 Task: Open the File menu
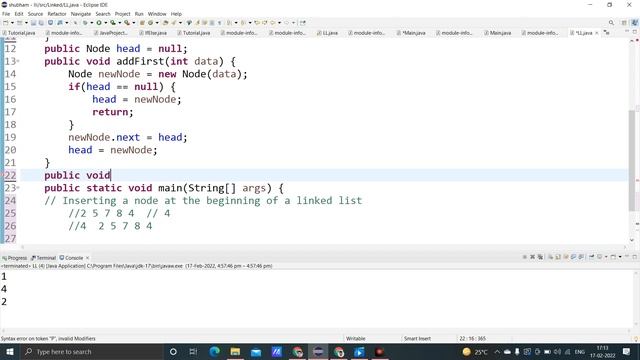[x=6, y=14]
